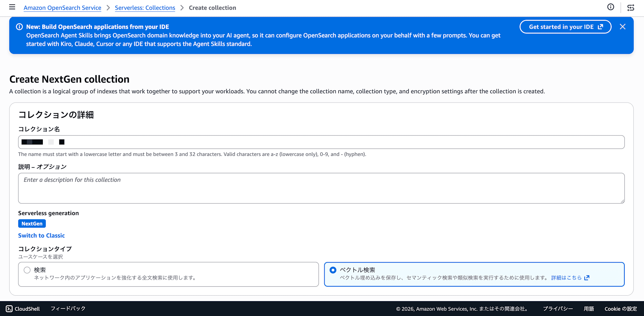Click the 説明 – オプション label
The width and height of the screenshot is (644, 316).
(x=43, y=167)
